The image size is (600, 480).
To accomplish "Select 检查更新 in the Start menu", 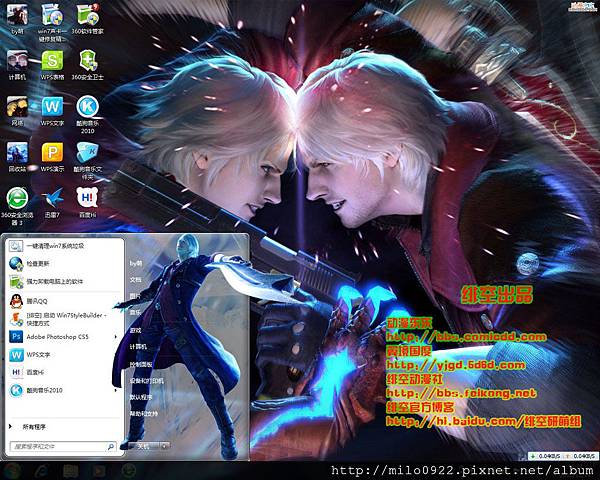I will (x=64, y=263).
